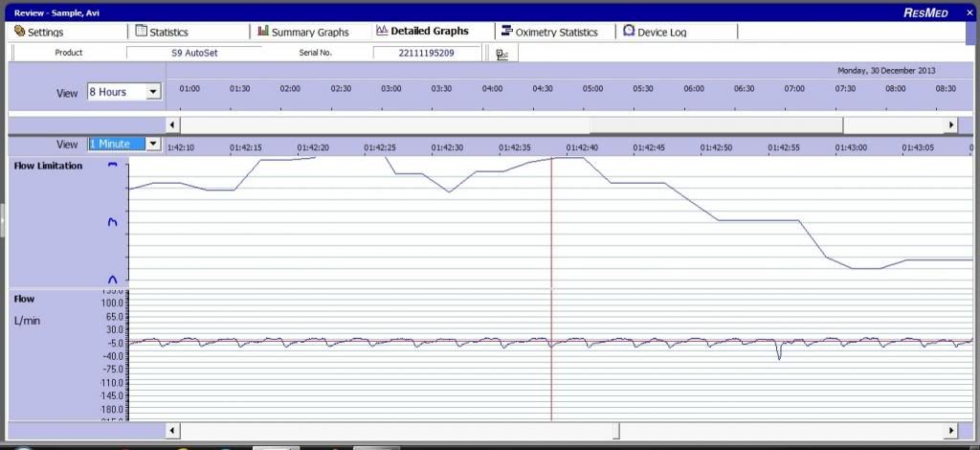Click the graph options icon beside serial number
The width and height of the screenshot is (980, 450).
click(501, 54)
